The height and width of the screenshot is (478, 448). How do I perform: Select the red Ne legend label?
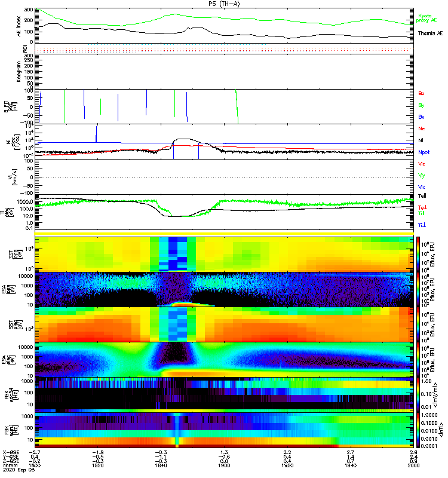pyautogui.click(x=422, y=128)
